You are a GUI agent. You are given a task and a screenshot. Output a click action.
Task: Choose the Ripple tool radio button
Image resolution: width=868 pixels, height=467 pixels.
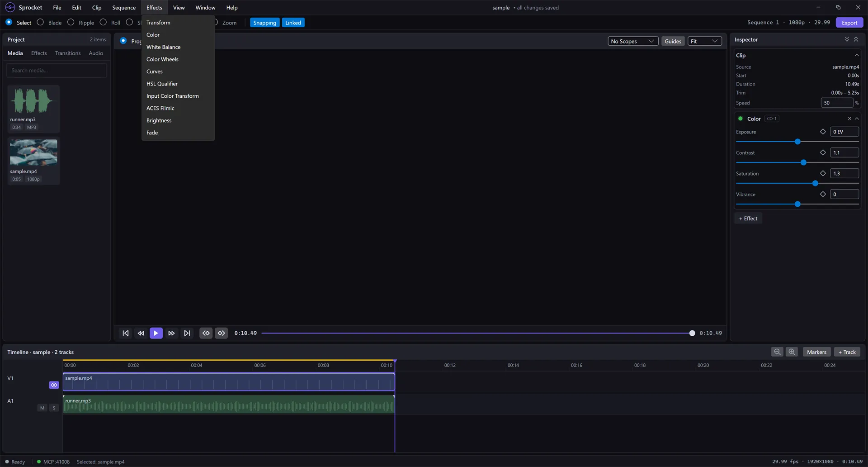tap(71, 22)
